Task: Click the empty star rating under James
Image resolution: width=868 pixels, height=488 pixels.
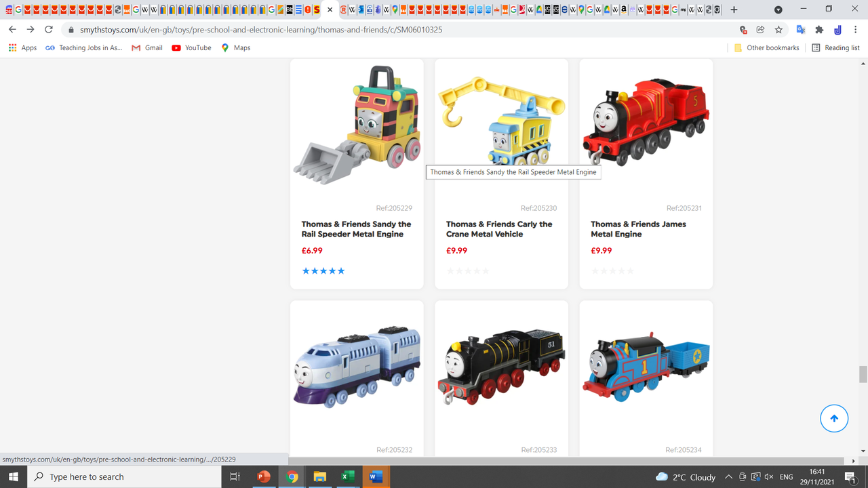Action: 612,271
